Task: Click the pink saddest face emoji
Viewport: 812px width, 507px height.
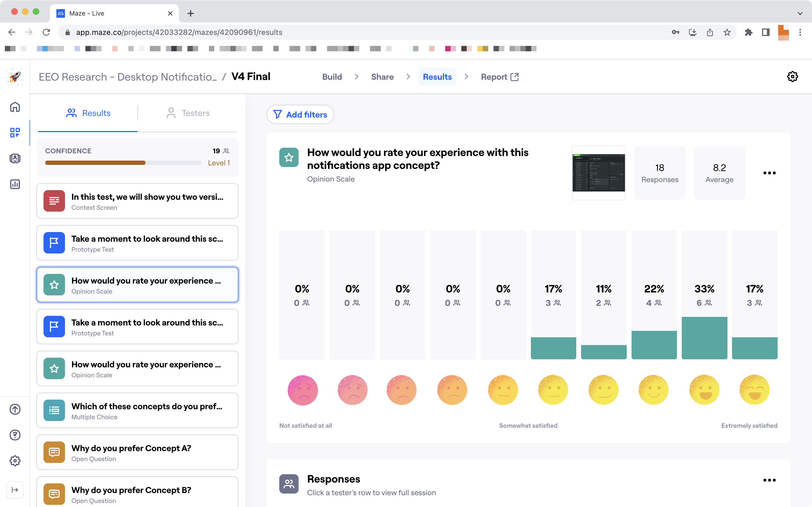Action: coord(302,390)
